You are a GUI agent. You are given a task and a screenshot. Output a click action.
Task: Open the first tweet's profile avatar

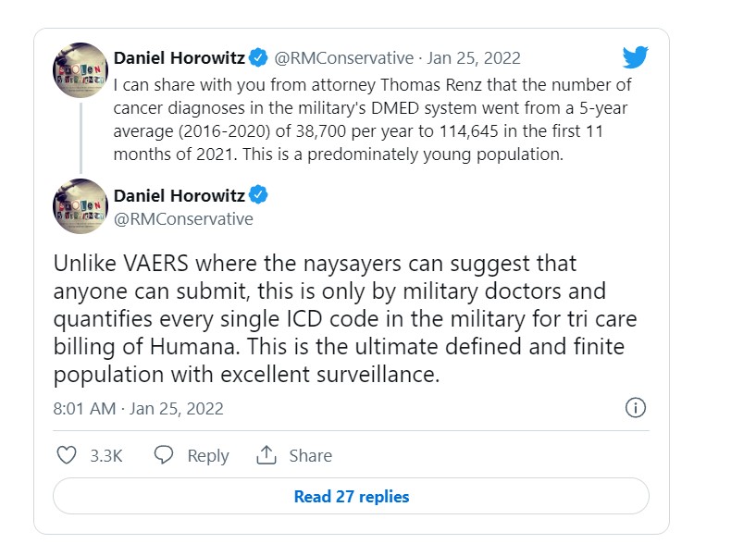(x=81, y=69)
